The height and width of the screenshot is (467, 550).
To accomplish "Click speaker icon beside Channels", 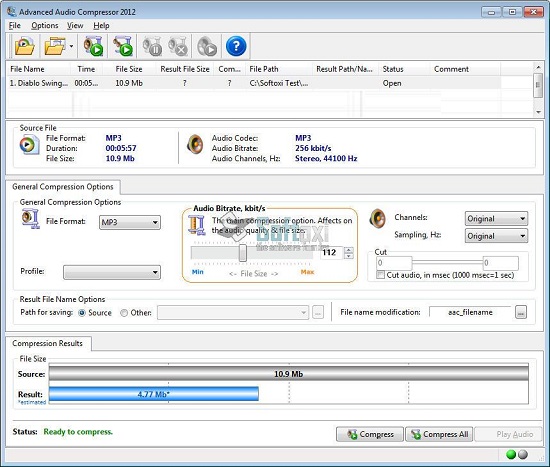I will pos(377,218).
